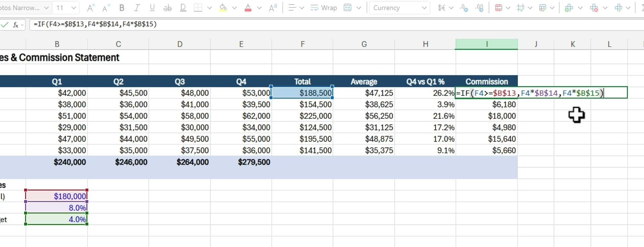This screenshot has height=247, width=644.
Task: Confirm formula with the checkmark icon
Action: (x=5, y=24)
